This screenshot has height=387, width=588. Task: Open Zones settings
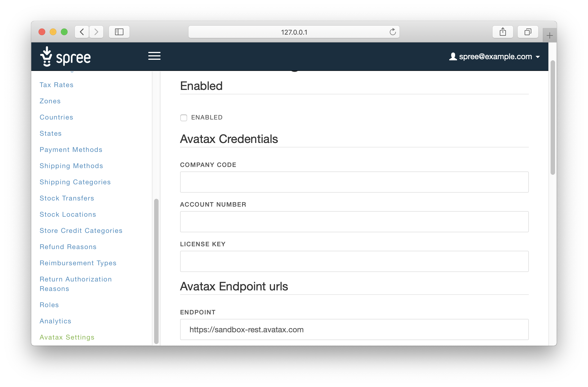[50, 101]
